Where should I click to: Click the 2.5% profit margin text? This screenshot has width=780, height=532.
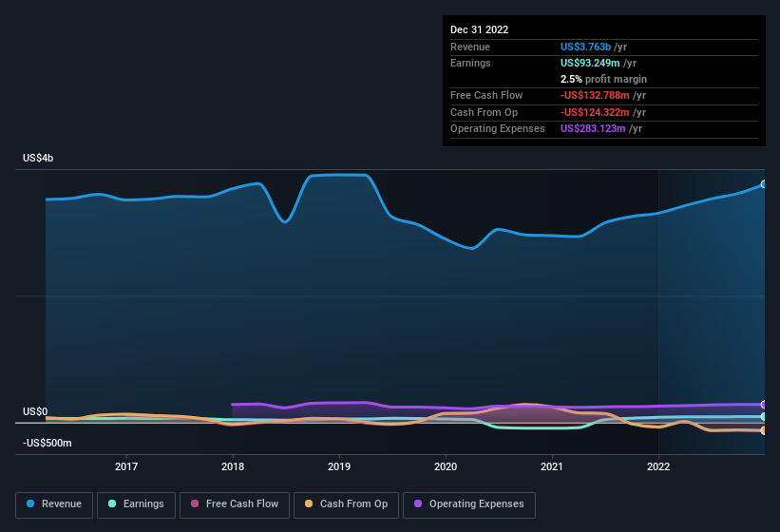point(604,79)
